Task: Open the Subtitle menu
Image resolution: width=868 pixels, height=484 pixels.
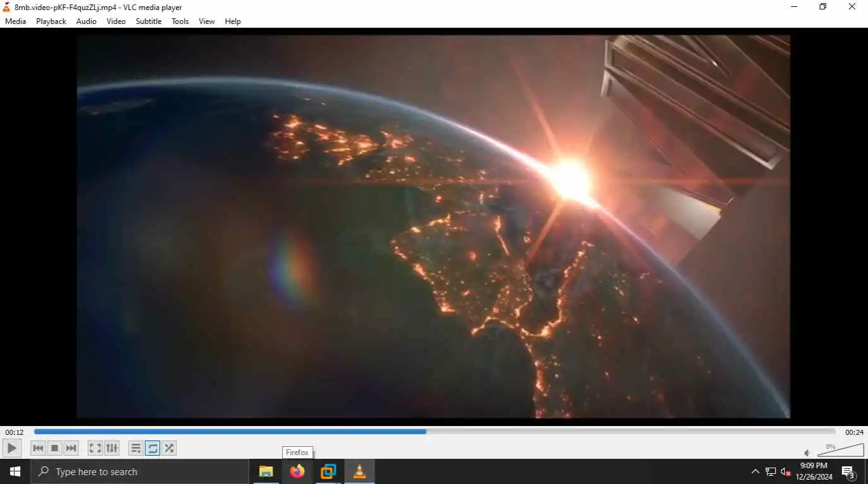Action: pyautogui.click(x=149, y=21)
